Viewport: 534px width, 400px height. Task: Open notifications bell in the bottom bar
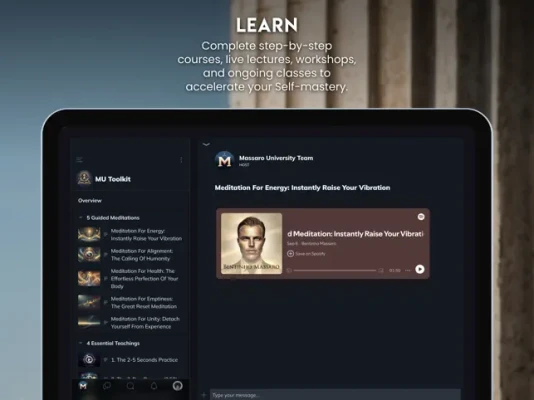pos(154,386)
